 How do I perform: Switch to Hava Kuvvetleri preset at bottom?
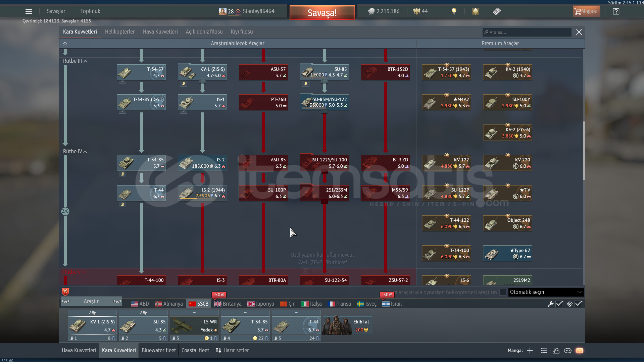coord(79,351)
